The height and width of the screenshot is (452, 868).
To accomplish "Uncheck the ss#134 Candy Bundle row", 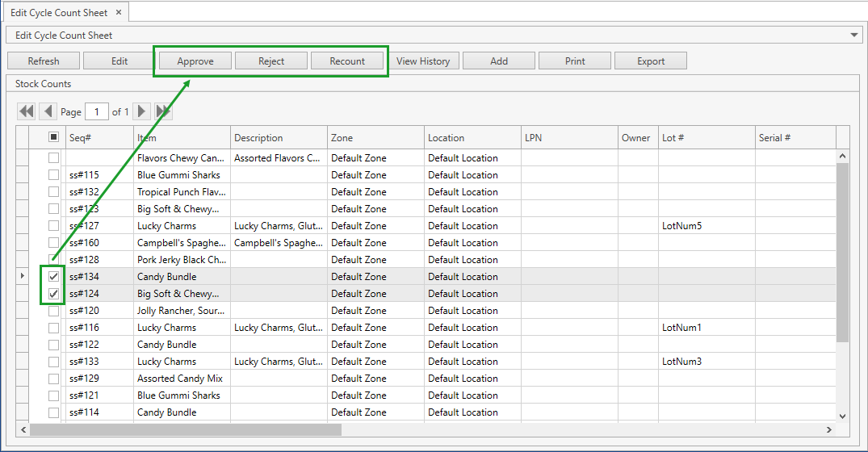I will click(53, 277).
